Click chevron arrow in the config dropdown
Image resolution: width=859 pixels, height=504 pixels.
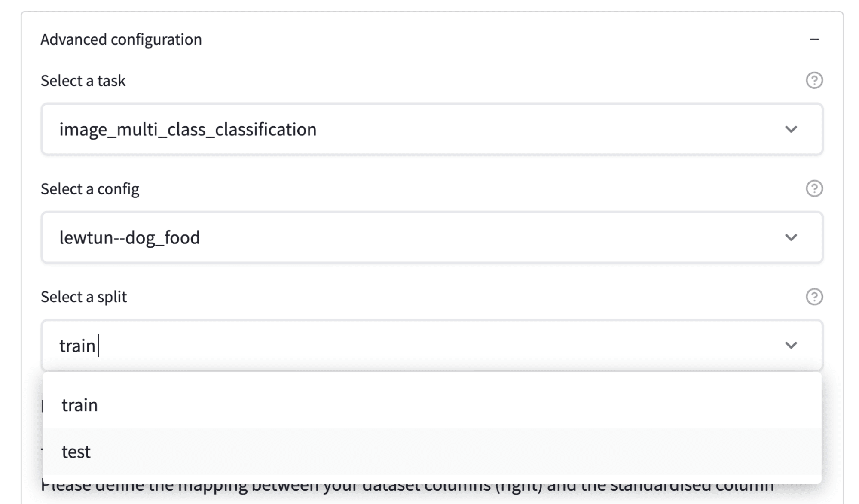coord(791,237)
